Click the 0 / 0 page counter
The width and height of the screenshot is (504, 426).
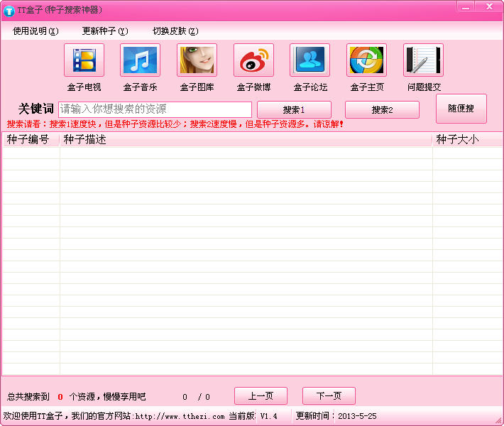pyautogui.click(x=196, y=397)
